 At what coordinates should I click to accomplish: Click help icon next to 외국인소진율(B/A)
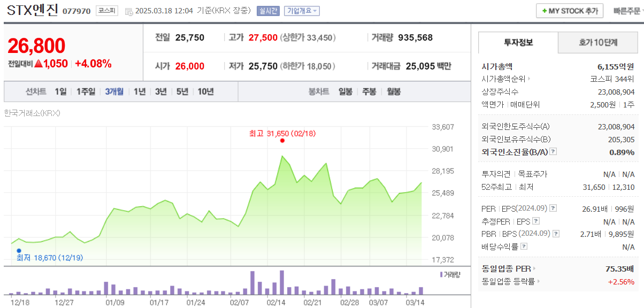553,152
